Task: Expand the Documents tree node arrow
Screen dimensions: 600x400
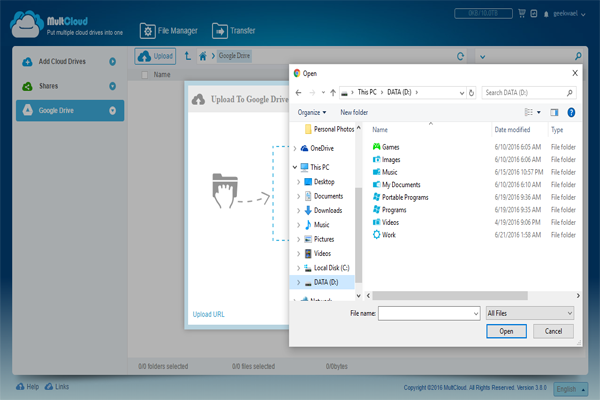Action: (298, 196)
